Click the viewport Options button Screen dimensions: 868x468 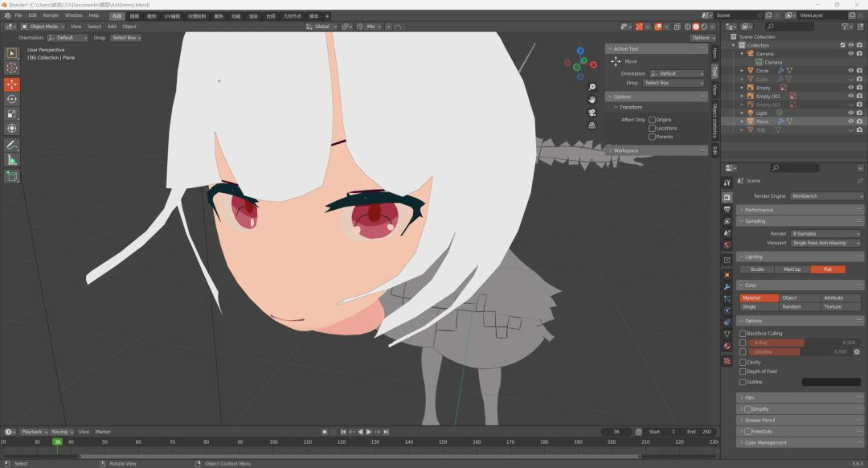click(703, 38)
